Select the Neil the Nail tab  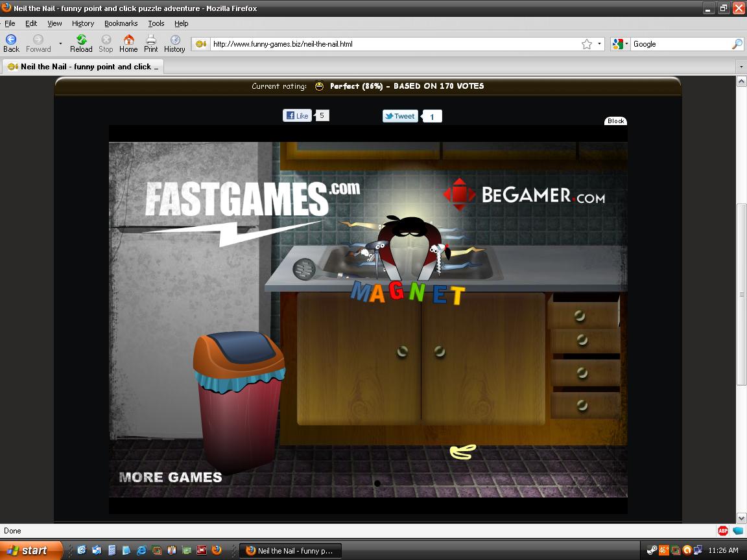84,67
